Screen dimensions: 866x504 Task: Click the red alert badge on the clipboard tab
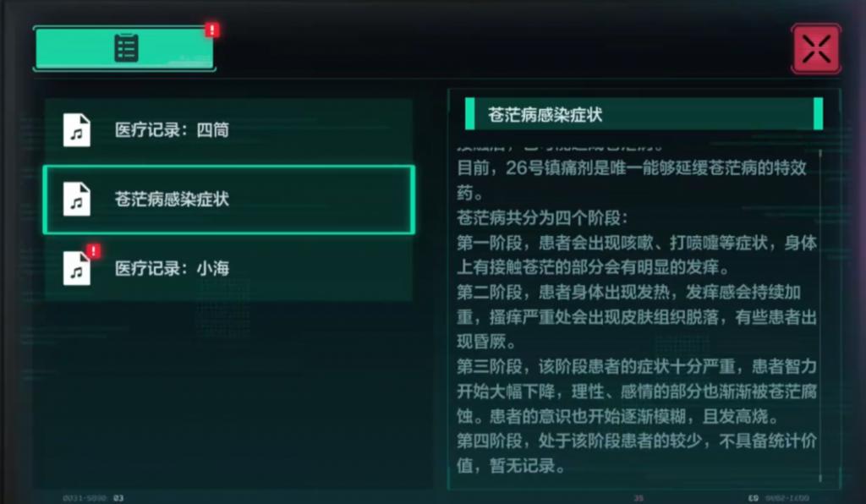[212, 30]
